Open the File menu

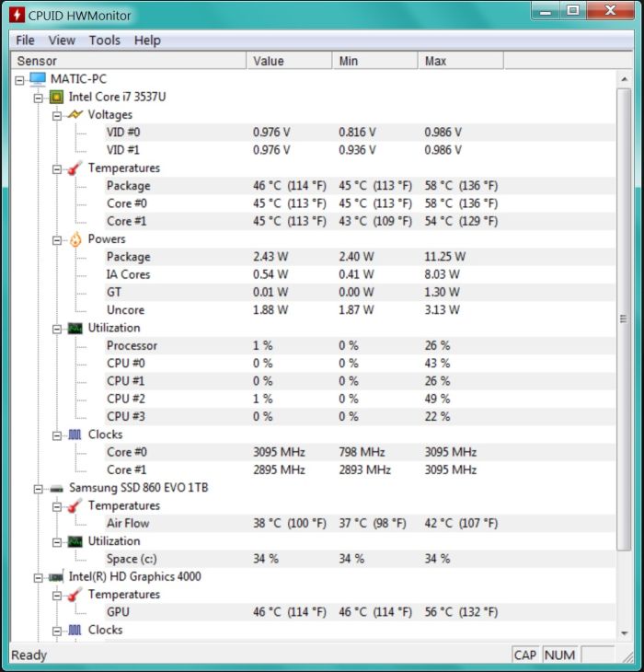(25, 41)
